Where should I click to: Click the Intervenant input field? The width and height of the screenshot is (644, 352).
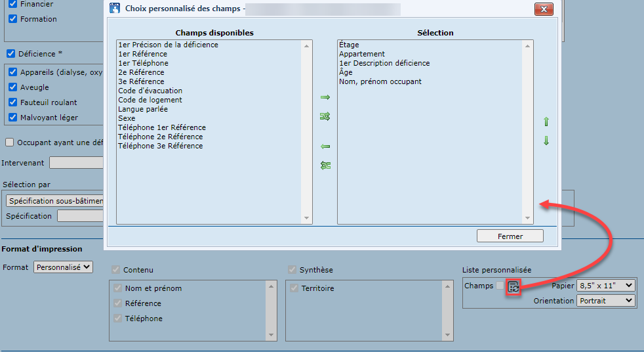point(76,162)
